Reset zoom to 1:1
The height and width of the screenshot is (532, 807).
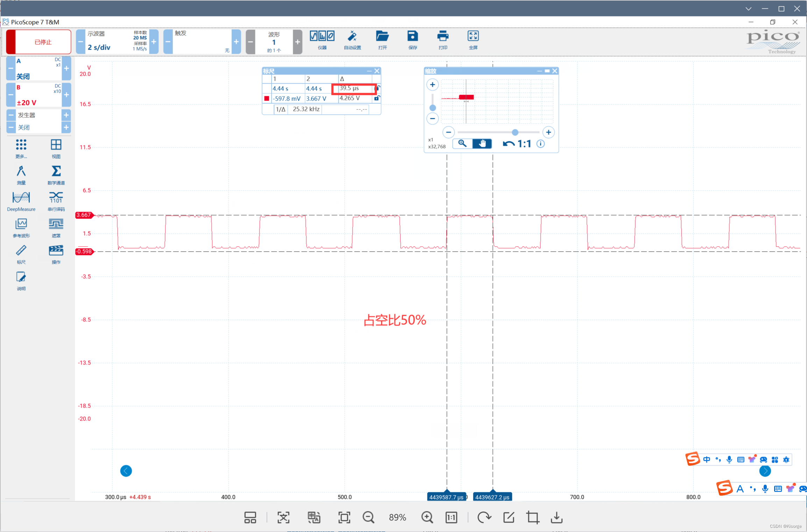click(x=524, y=144)
